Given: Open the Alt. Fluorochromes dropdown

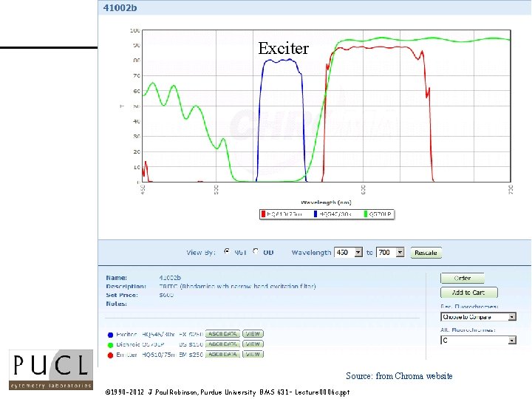Looking at the screenshot, I should tap(478, 340).
